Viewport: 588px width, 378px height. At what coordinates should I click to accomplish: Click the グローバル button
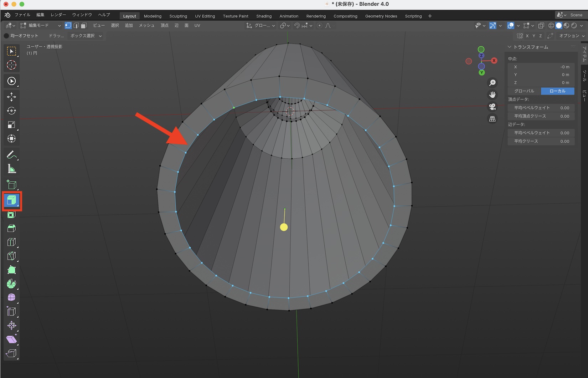tap(524, 91)
